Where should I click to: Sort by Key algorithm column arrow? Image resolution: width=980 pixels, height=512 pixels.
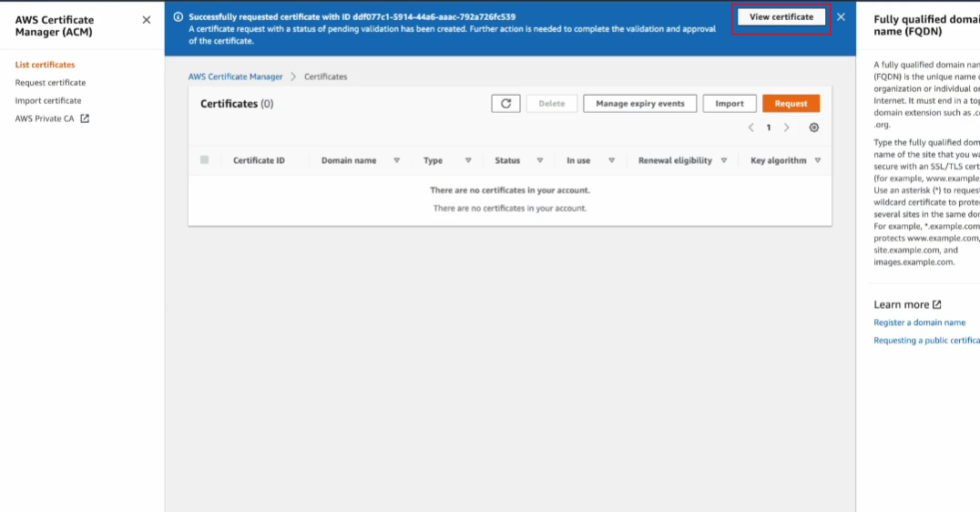[818, 160]
